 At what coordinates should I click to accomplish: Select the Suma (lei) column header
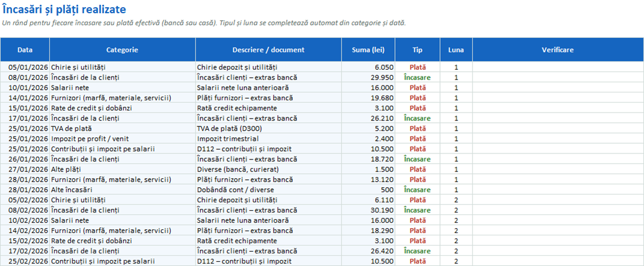coord(369,50)
